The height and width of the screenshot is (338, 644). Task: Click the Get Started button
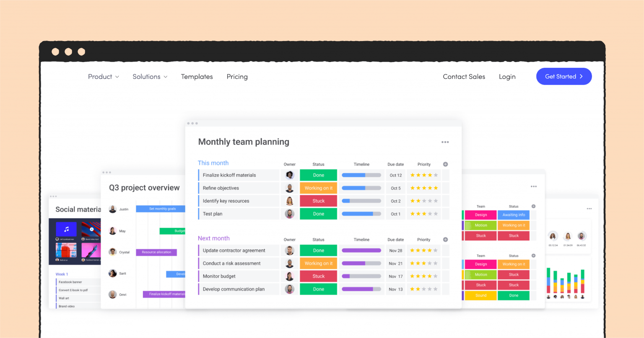[564, 76]
